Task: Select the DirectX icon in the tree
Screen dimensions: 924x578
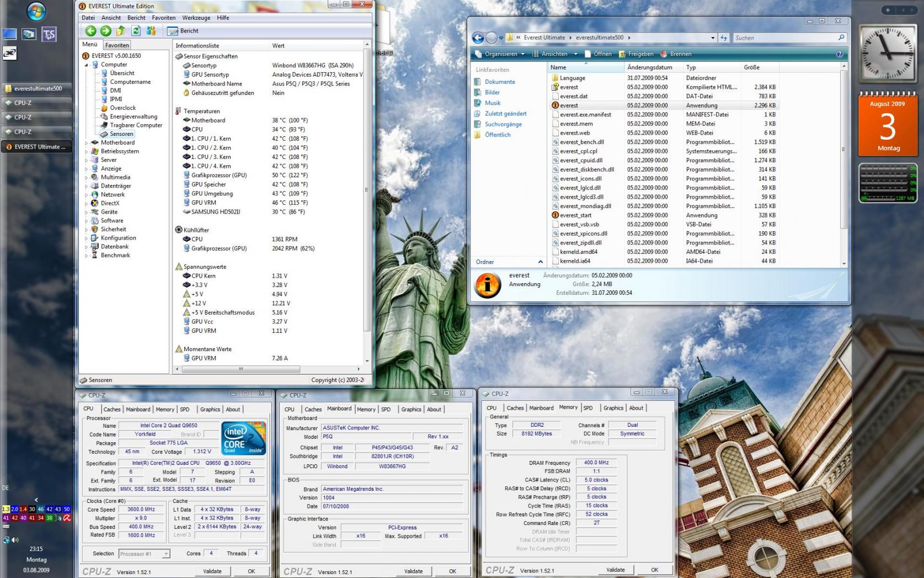Action: pos(95,203)
